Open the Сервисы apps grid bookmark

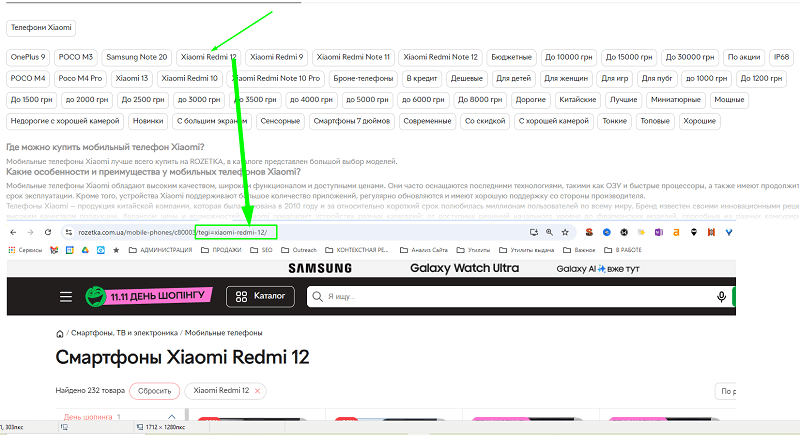pos(25,250)
